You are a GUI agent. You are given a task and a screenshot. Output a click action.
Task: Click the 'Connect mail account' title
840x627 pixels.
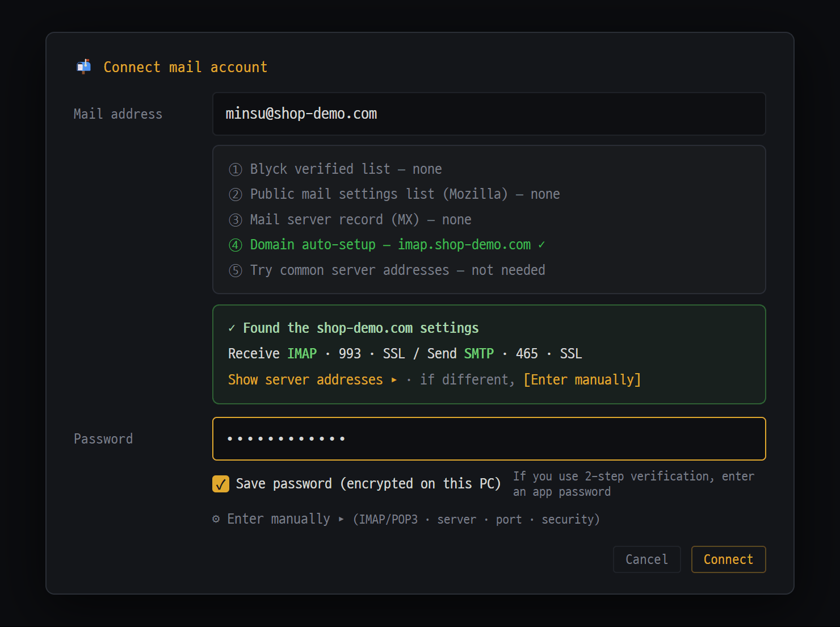point(186,67)
